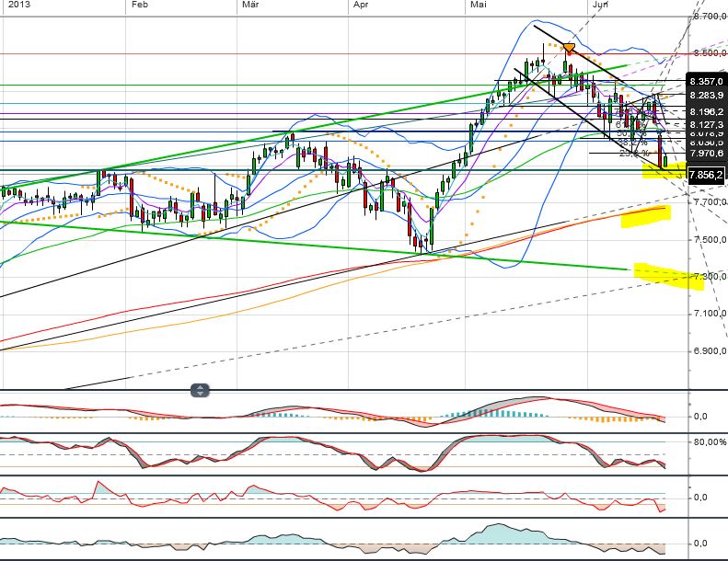
Task: Select the 8.357,0 price level label
Action: [x=706, y=82]
